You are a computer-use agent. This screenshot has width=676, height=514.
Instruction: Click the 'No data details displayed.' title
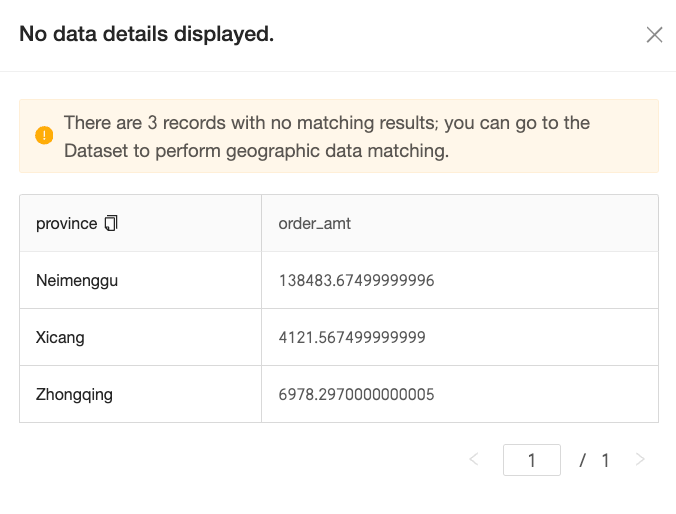pyautogui.click(x=147, y=34)
